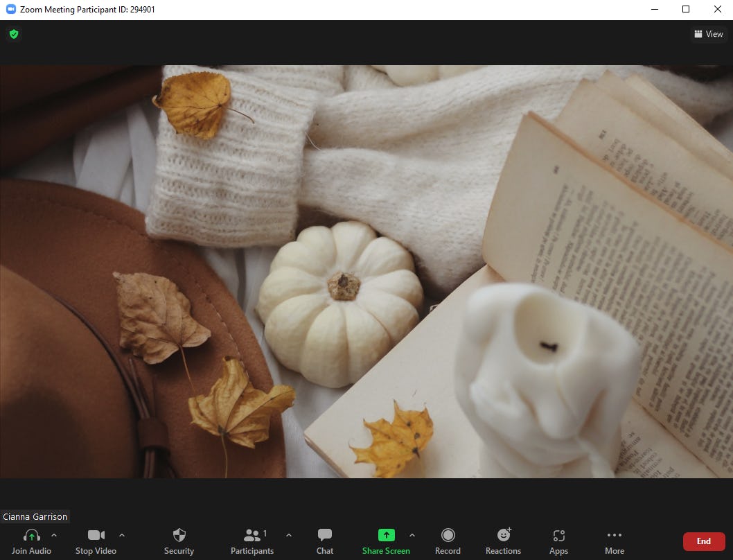Open the View menu
The width and height of the screenshot is (733, 560).
[x=709, y=33]
